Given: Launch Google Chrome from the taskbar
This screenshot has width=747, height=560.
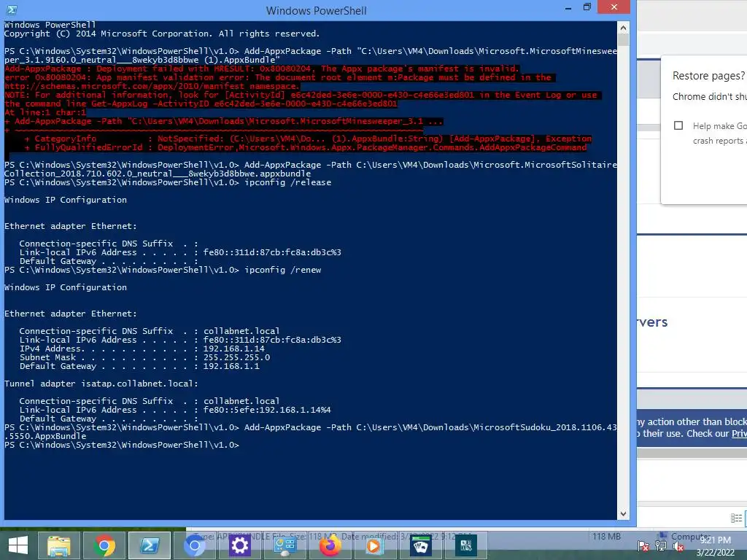Looking at the screenshot, I should tap(104, 545).
